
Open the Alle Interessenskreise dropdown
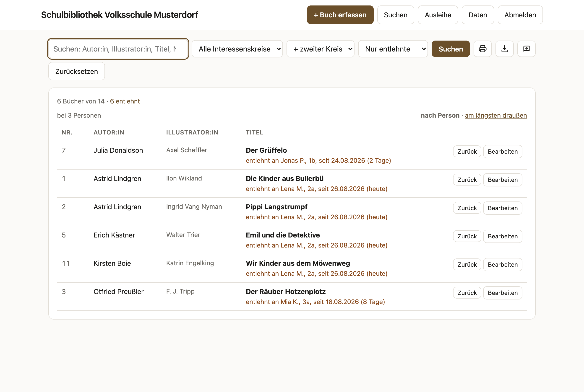click(x=237, y=49)
